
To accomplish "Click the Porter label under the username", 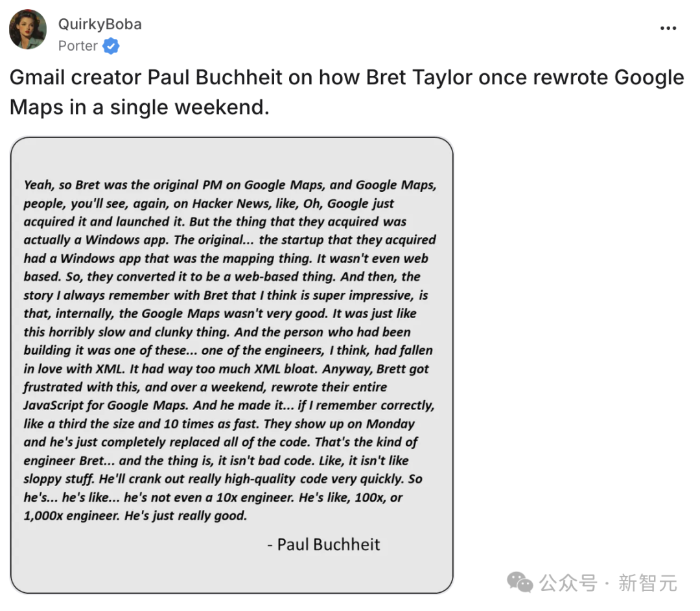I will point(78,46).
